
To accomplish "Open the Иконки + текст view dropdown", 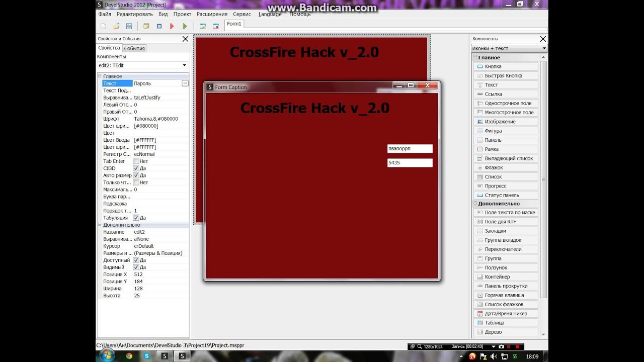I will [x=544, y=48].
